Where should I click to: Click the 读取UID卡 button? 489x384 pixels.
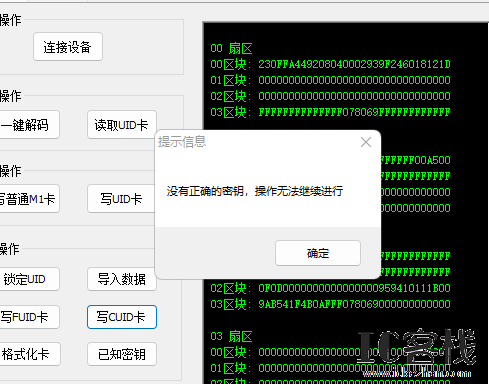pos(122,125)
